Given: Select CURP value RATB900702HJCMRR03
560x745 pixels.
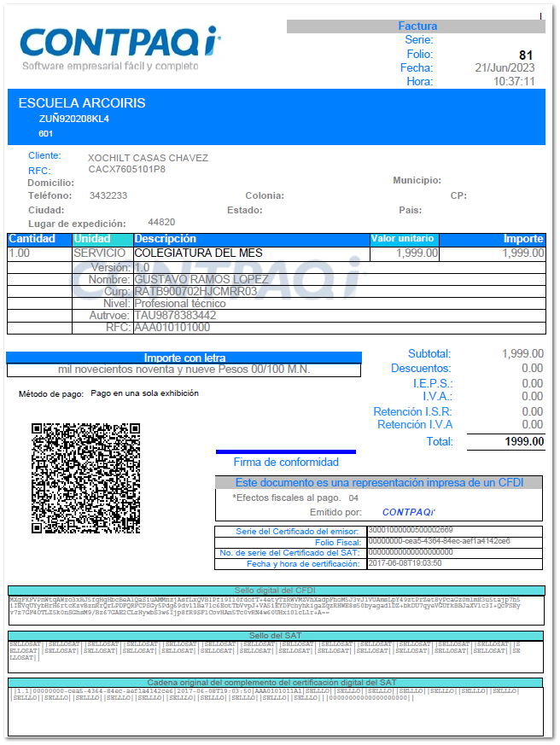Looking at the screenshot, I should [195, 291].
